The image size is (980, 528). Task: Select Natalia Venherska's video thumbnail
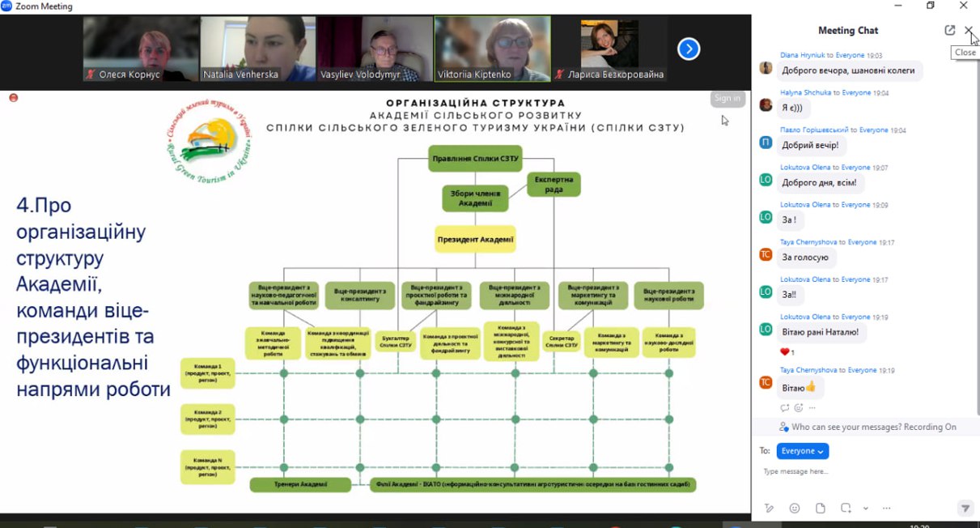pos(257,49)
